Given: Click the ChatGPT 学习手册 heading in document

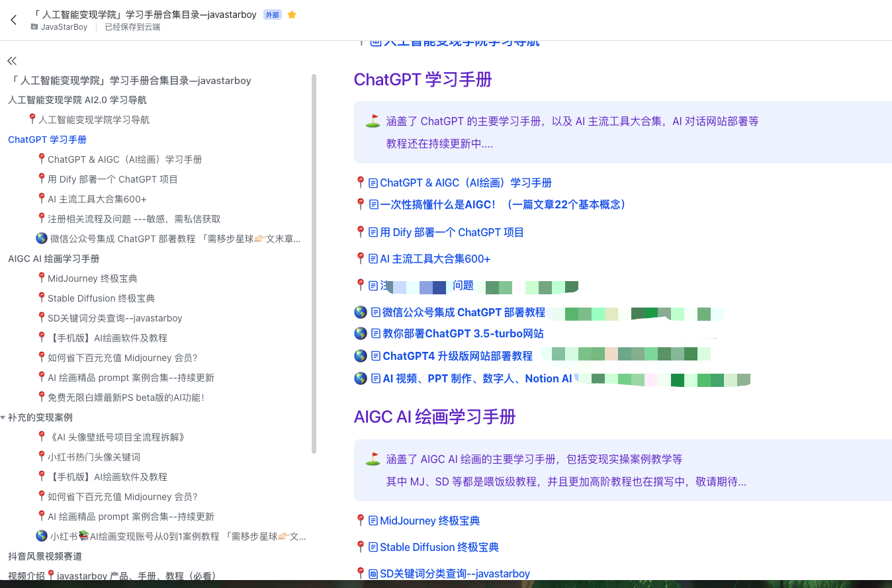Looking at the screenshot, I should [423, 79].
